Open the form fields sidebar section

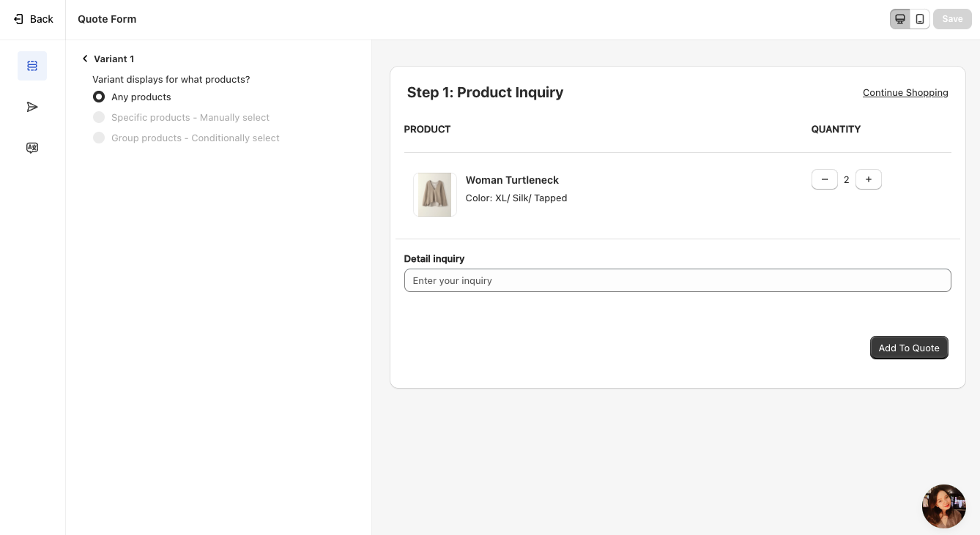point(32,66)
